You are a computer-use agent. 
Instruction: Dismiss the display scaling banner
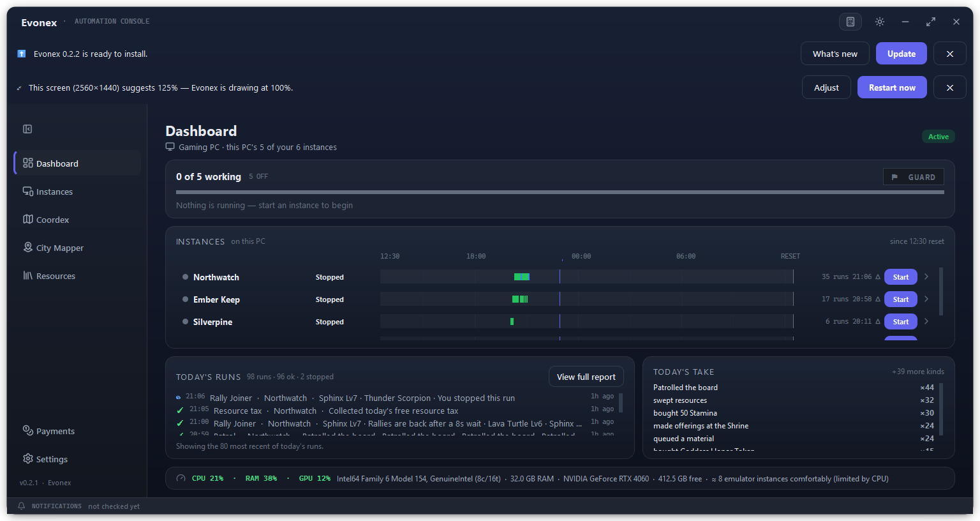coord(950,87)
